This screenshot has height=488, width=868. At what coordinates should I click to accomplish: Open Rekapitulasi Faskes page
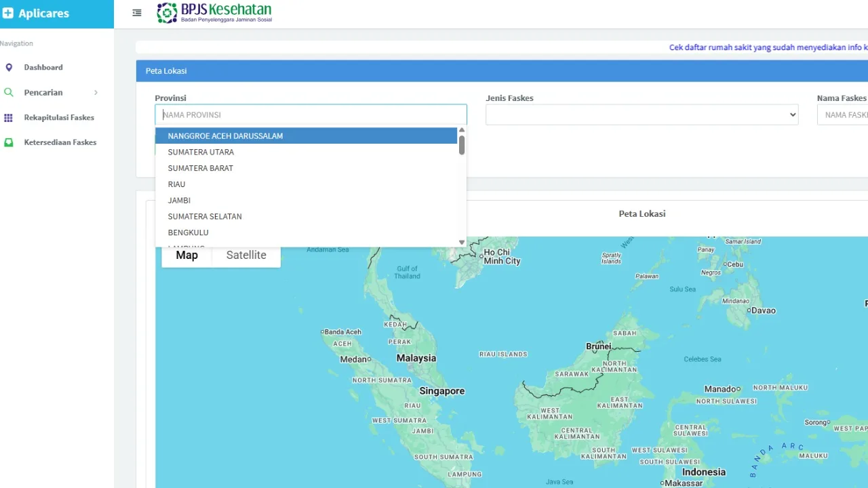pyautogui.click(x=59, y=117)
